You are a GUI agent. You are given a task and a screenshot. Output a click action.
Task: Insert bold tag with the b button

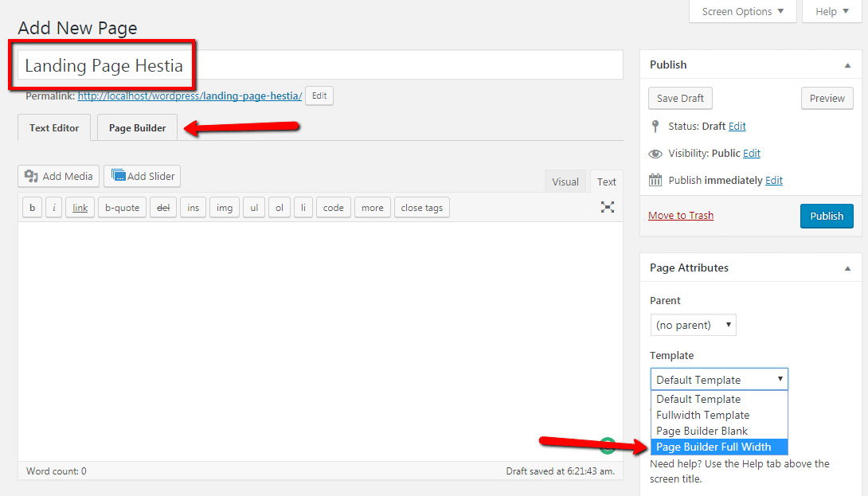pos(32,207)
